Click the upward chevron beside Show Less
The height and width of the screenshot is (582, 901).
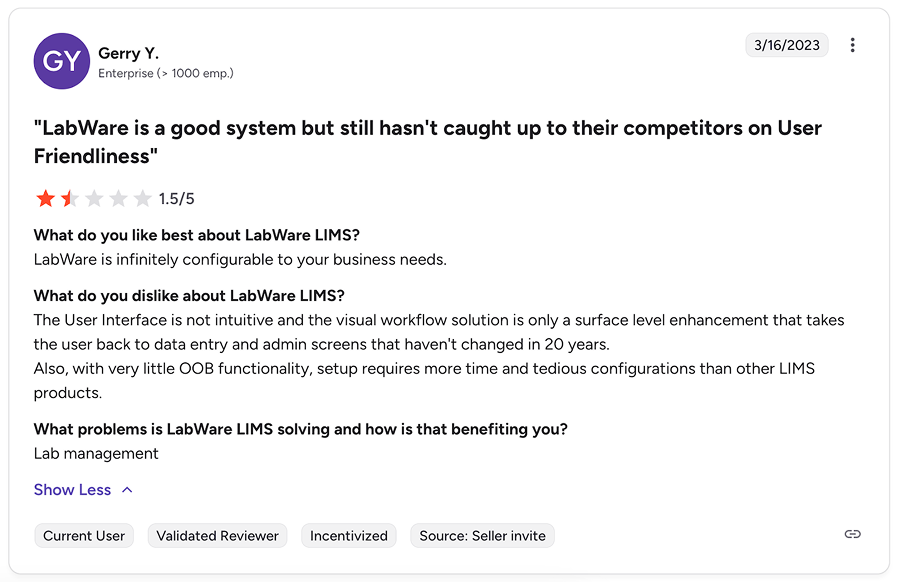pyautogui.click(x=127, y=489)
